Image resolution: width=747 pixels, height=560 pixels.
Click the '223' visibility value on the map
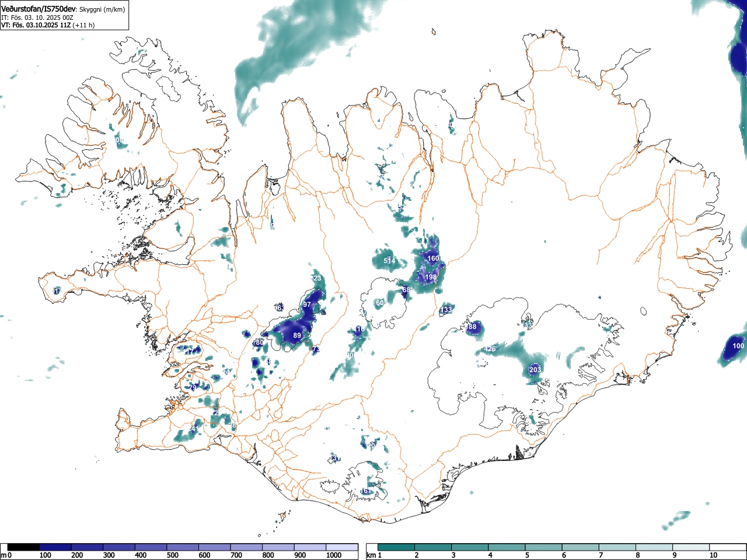pos(316,278)
